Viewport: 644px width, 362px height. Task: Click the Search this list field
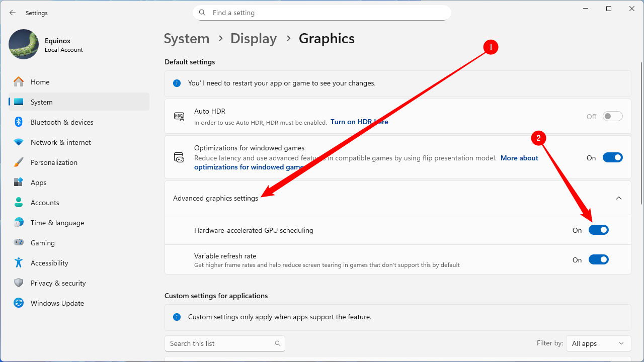coord(220,343)
